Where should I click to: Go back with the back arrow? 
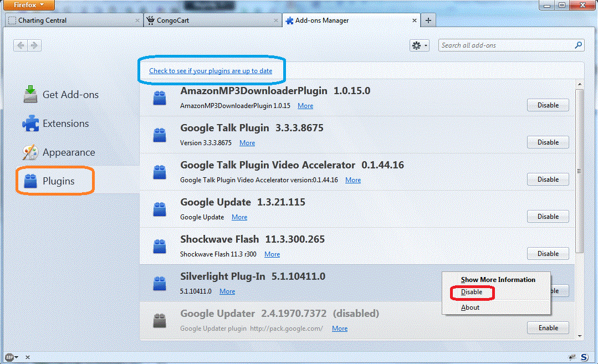[x=21, y=45]
